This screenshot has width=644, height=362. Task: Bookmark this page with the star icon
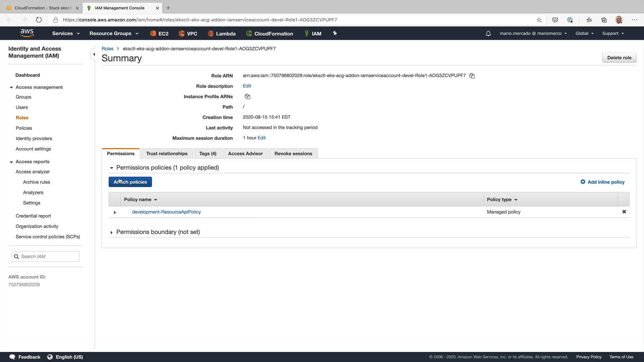pyautogui.click(x=539, y=20)
